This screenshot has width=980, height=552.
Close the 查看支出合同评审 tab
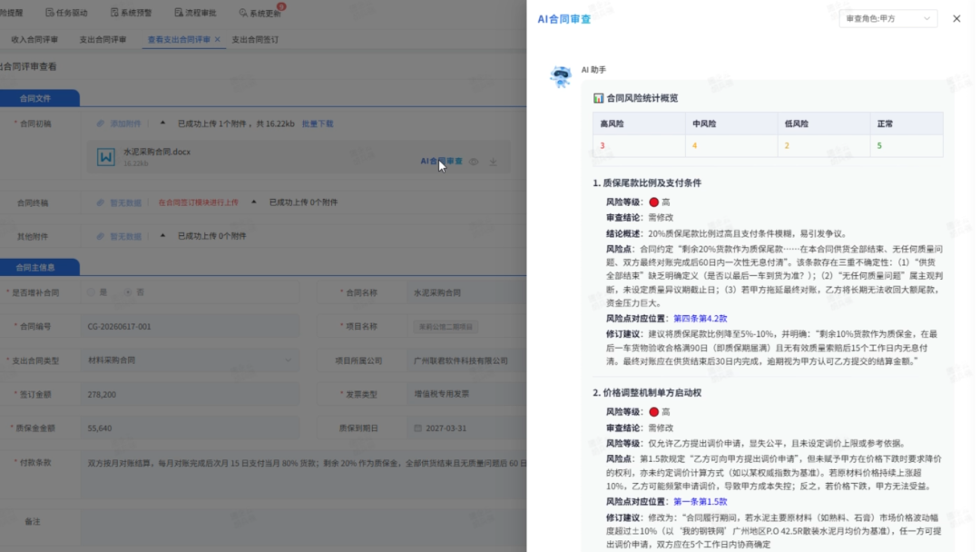218,39
